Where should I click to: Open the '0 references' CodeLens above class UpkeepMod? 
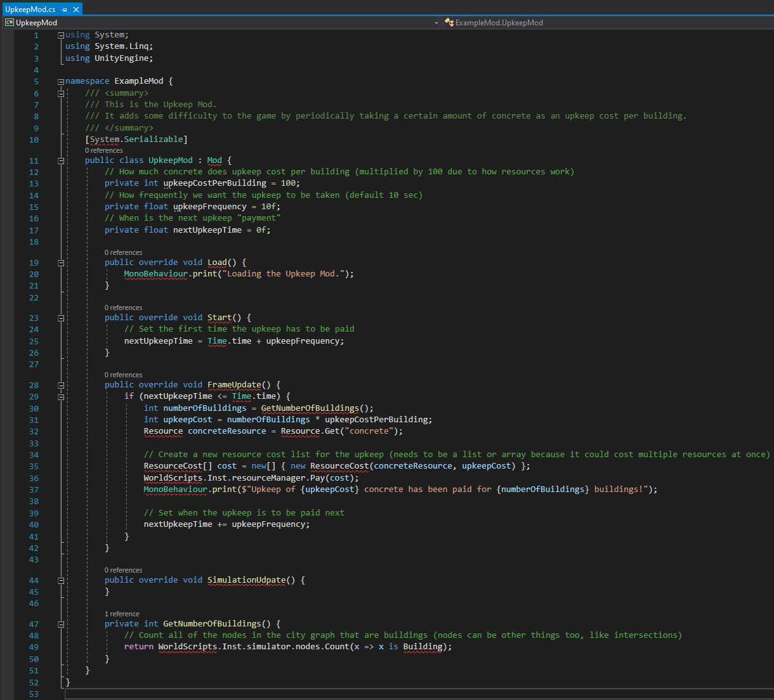(104, 151)
